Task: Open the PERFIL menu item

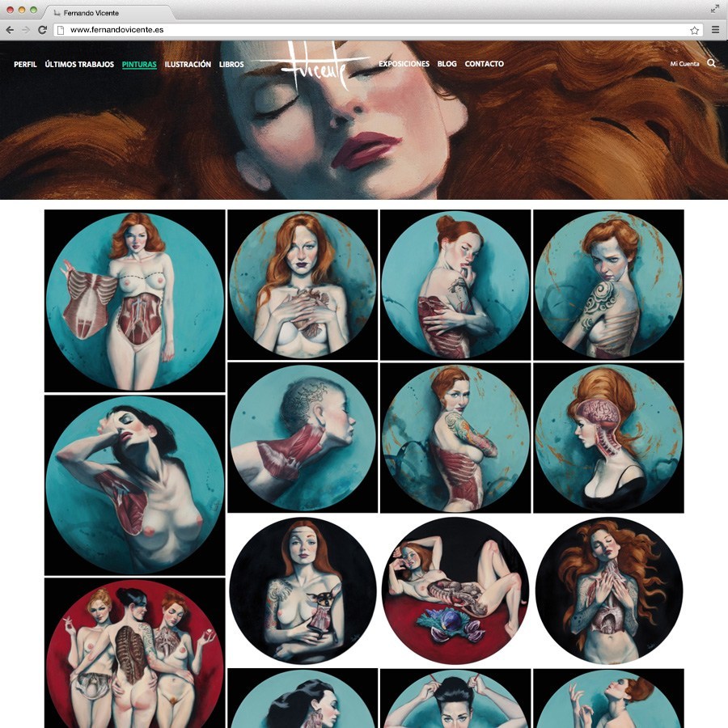Action: pyautogui.click(x=25, y=64)
